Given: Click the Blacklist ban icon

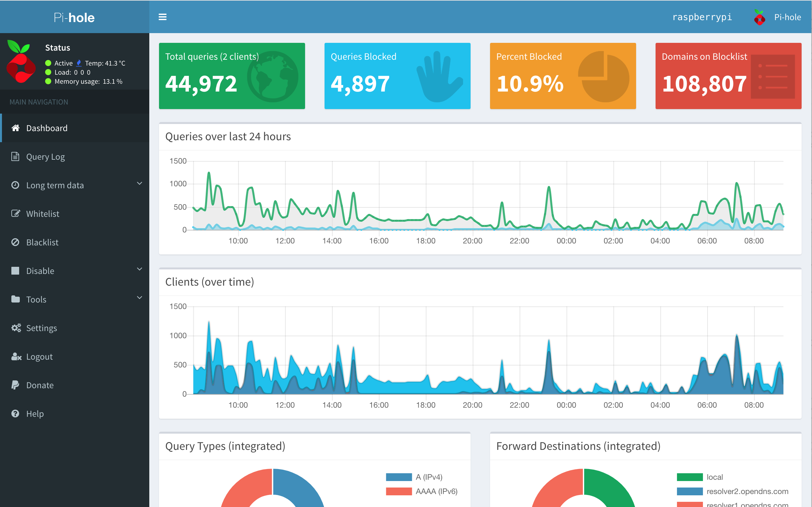Looking at the screenshot, I should (x=15, y=242).
